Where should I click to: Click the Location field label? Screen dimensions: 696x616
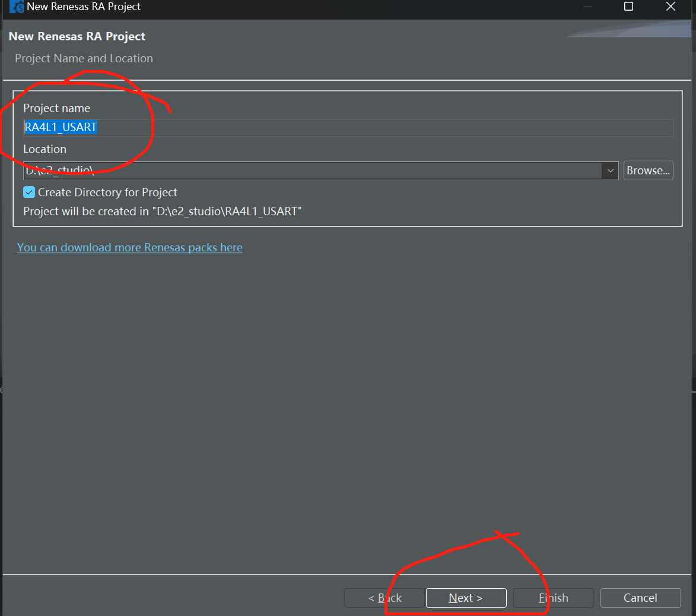point(45,149)
